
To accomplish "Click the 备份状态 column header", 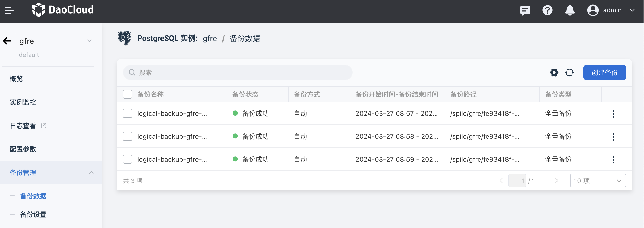I will [245, 94].
